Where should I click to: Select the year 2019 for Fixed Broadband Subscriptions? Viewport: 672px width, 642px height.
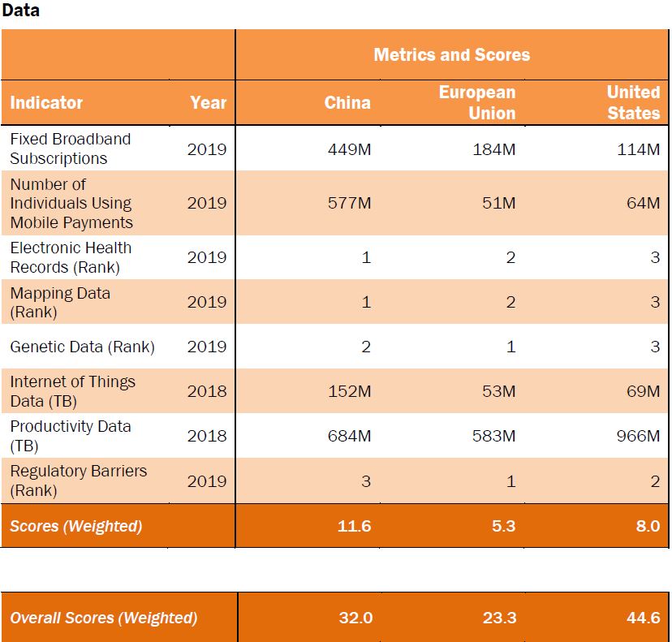[207, 149]
